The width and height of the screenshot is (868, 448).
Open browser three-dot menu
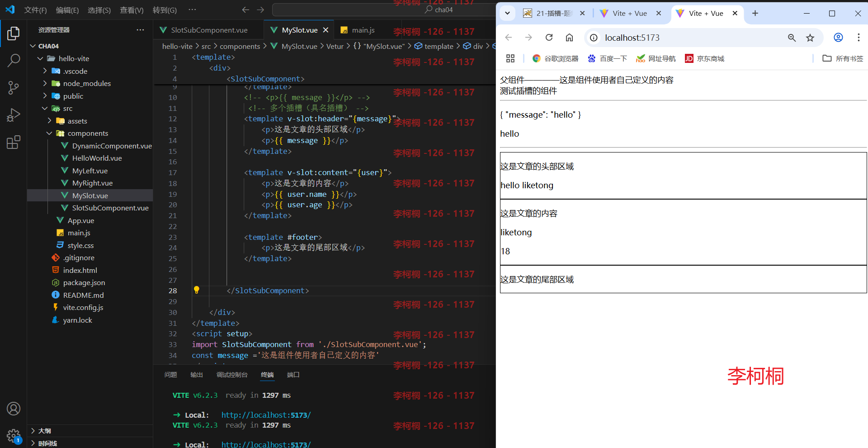point(859,38)
